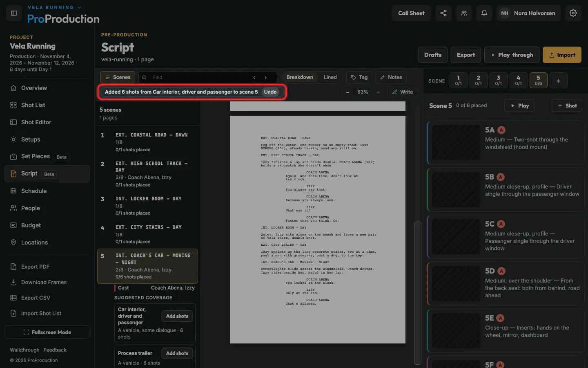Click Play through button
Image resolution: width=588 pixels, height=368 pixels.
512,55
